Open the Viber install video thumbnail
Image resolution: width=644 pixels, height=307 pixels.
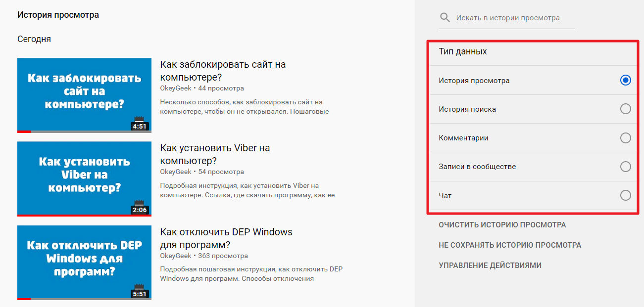point(84,178)
